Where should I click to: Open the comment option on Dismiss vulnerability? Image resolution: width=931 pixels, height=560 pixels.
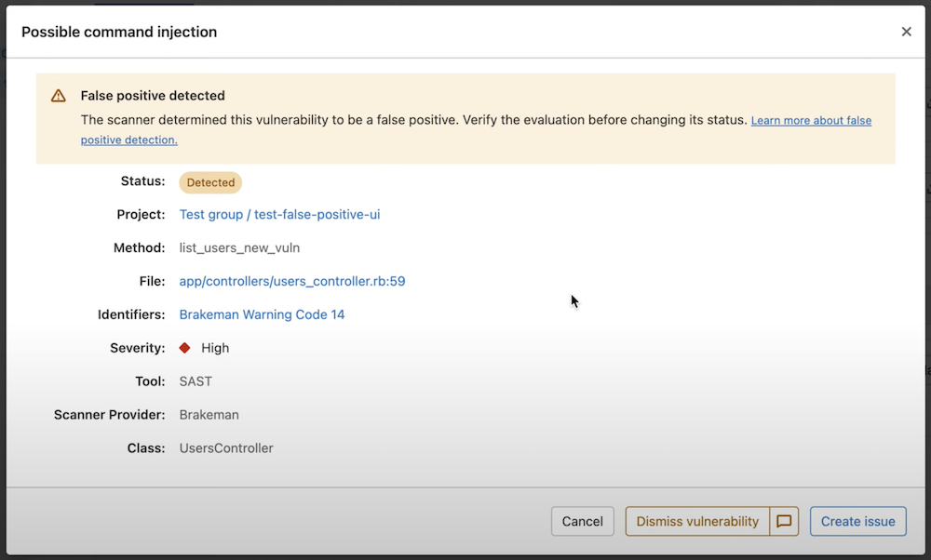click(783, 521)
